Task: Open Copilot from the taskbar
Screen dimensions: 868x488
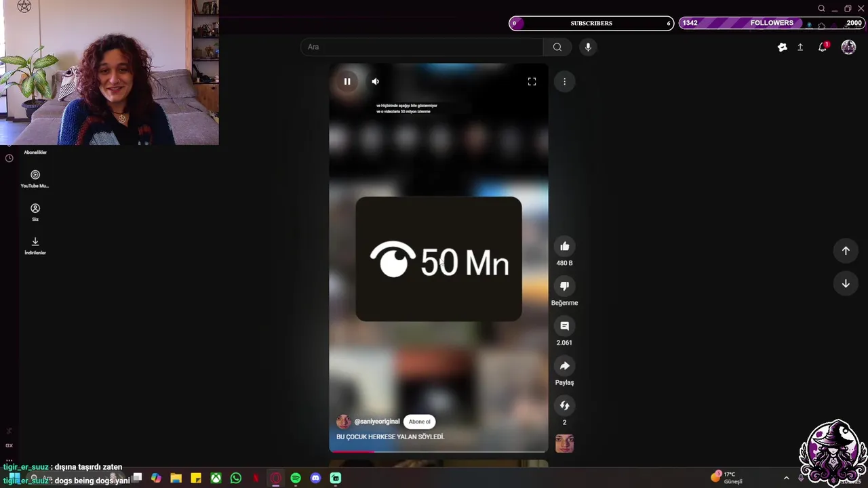Action: [157, 479]
